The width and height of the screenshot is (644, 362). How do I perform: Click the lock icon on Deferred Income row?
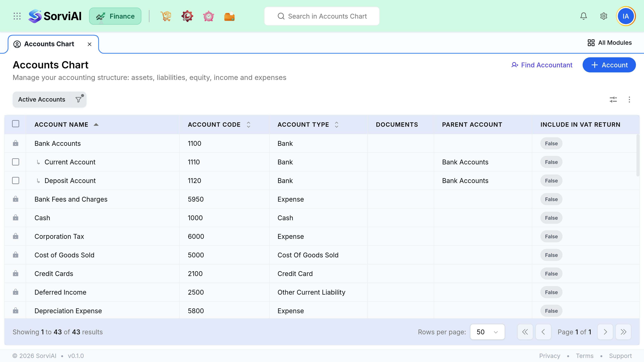(x=15, y=292)
